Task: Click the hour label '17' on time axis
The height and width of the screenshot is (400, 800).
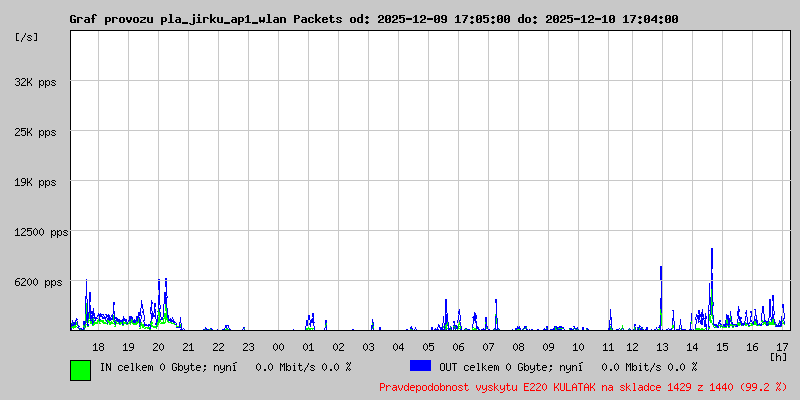Action: point(782,347)
